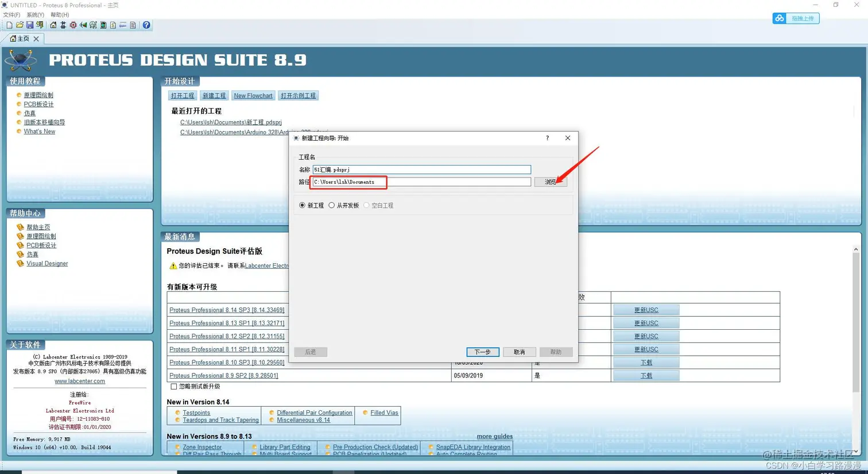The image size is (868, 474).
Task: Open the 帮助(H) menu
Action: click(60, 15)
